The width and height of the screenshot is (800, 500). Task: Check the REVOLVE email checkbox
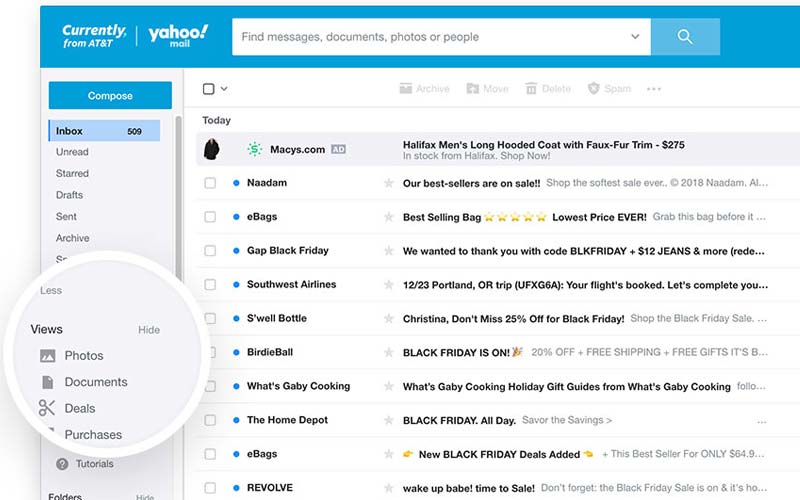[x=210, y=488]
